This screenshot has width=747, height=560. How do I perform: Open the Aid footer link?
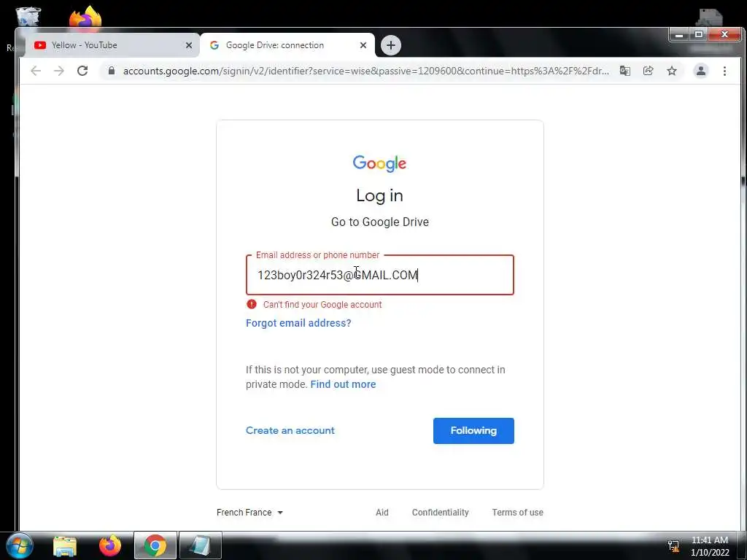coord(382,513)
